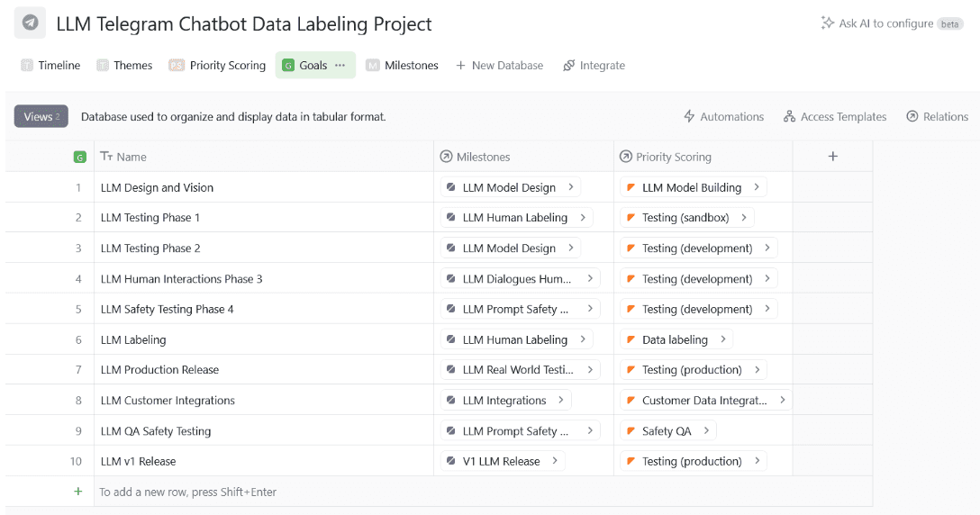The width and height of the screenshot is (980, 515).
Task: Click the New Database button
Action: (499, 66)
